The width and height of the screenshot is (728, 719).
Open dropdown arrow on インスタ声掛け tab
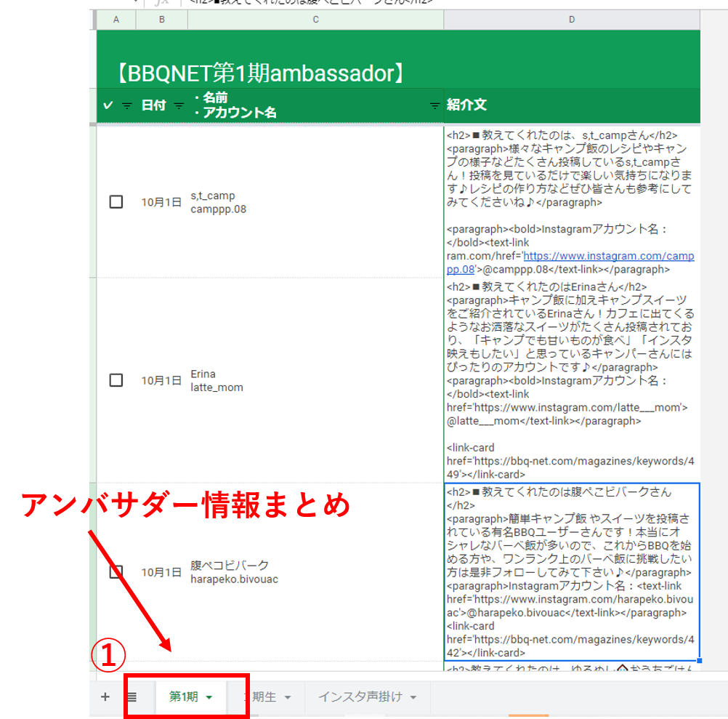[x=413, y=697]
